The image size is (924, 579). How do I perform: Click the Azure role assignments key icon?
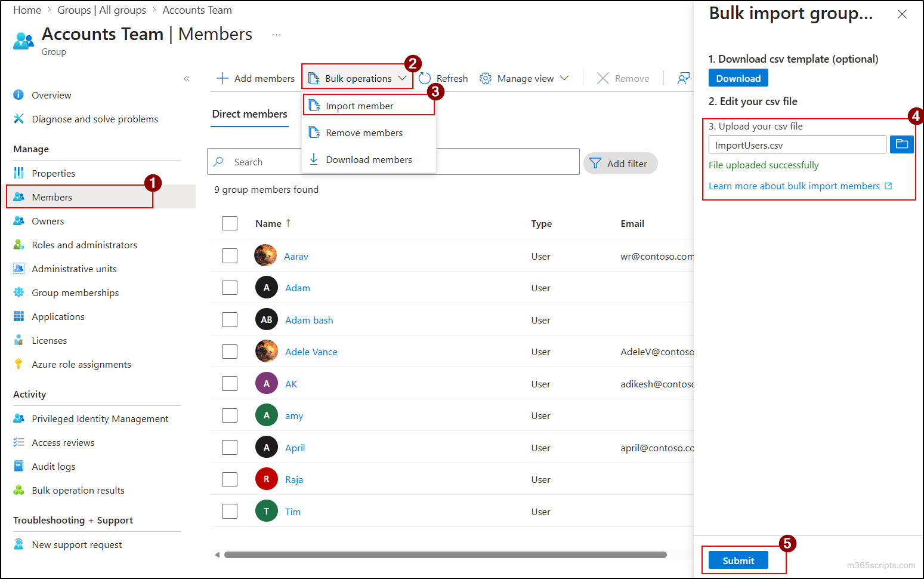click(18, 364)
